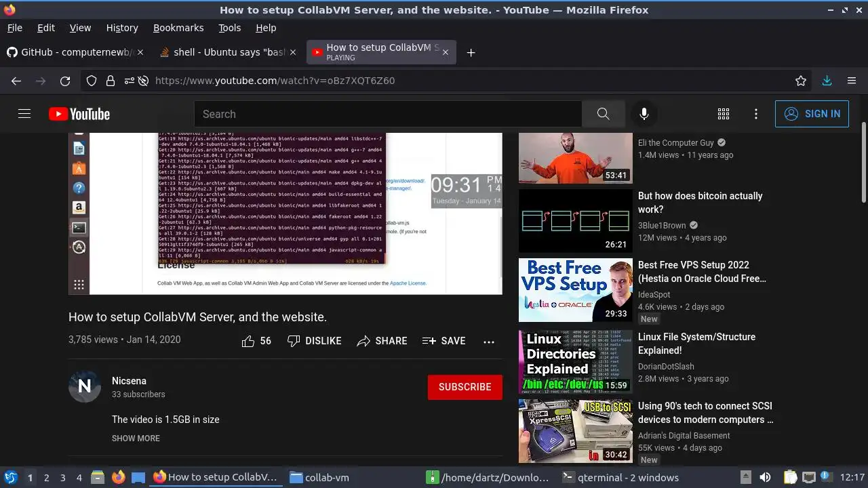Open the YouTube apps grid
Viewport: 868px width, 488px height.
[724, 114]
